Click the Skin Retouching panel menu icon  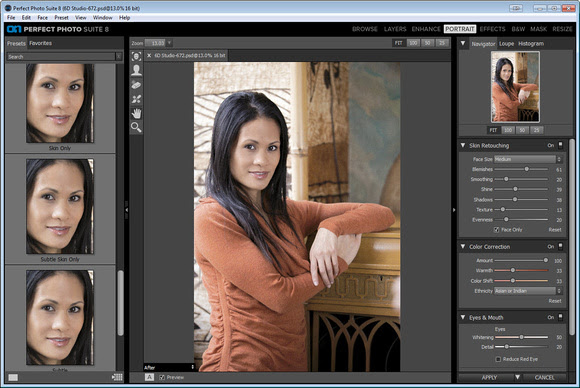pyautogui.click(x=561, y=145)
